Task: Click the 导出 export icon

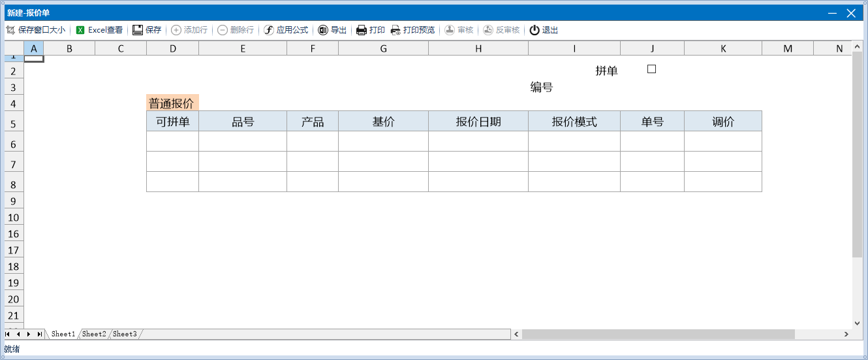Action: pyautogui.click(x=323, y=30)
